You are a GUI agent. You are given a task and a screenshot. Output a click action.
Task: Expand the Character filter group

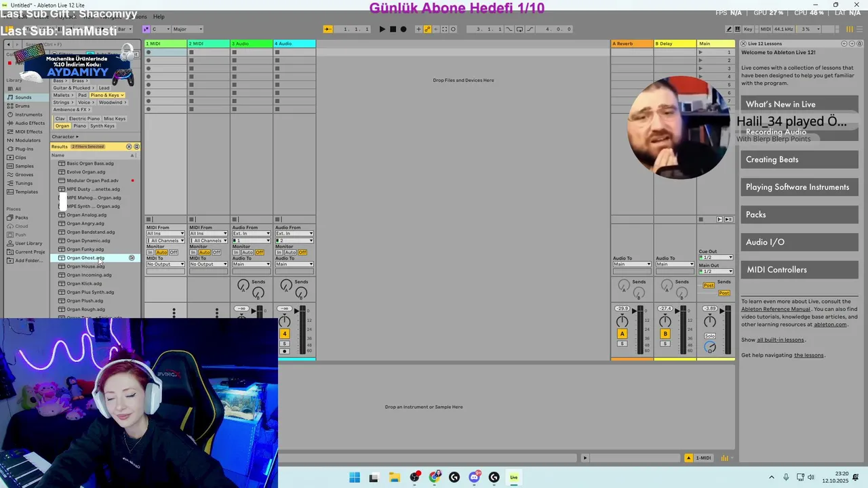(66, 137)
